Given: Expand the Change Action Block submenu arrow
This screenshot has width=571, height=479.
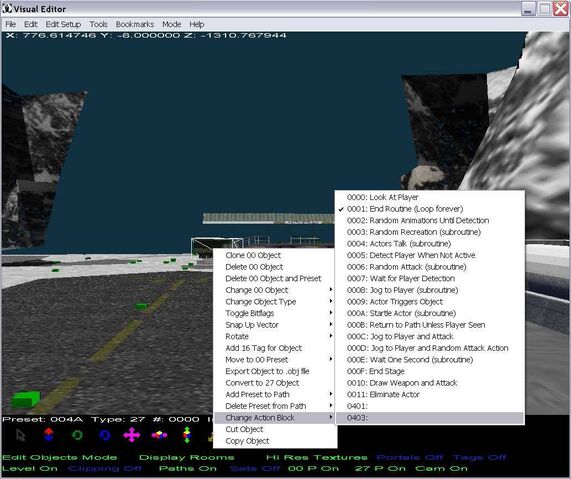Looking at the screenshot, I should pos(331,417).
